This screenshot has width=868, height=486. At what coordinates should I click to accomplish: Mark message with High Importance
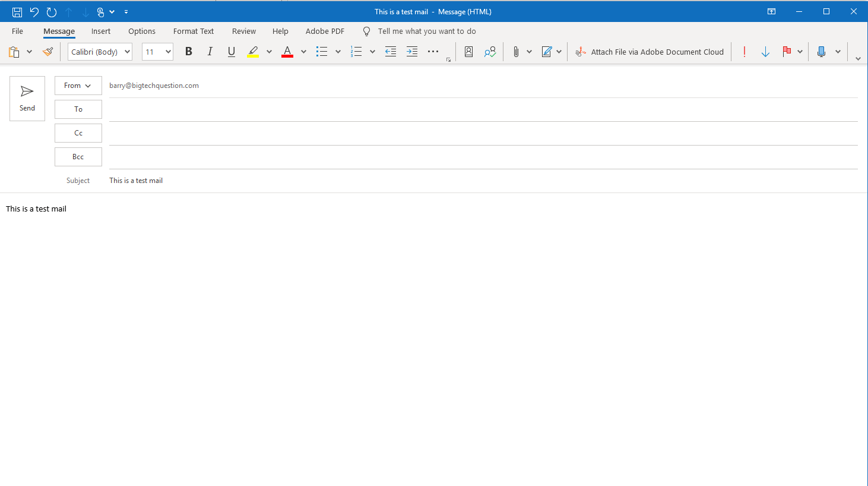(x=744, y=52)
